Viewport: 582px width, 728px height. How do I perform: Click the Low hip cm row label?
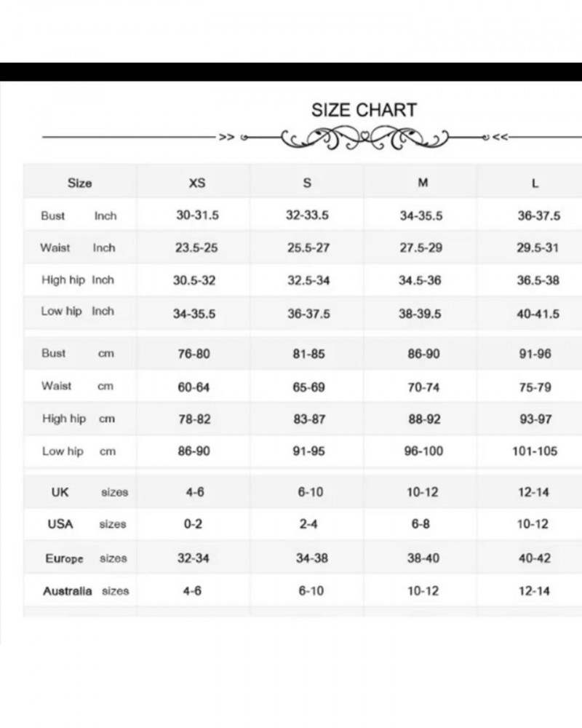[x=79, y=451]
